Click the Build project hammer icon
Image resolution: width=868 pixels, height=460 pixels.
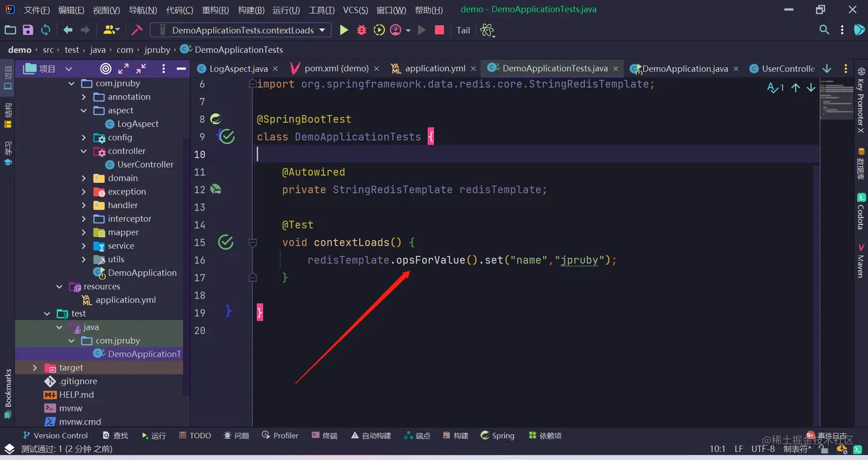click(137, 30)
